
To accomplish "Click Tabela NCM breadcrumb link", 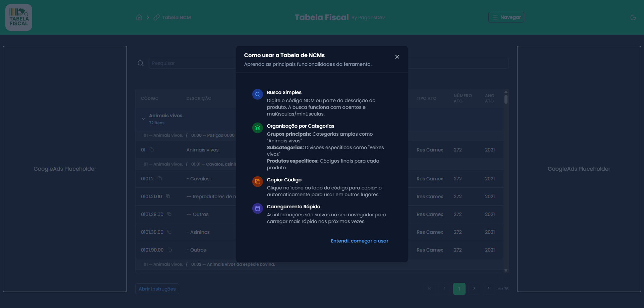I will [176, 17].
